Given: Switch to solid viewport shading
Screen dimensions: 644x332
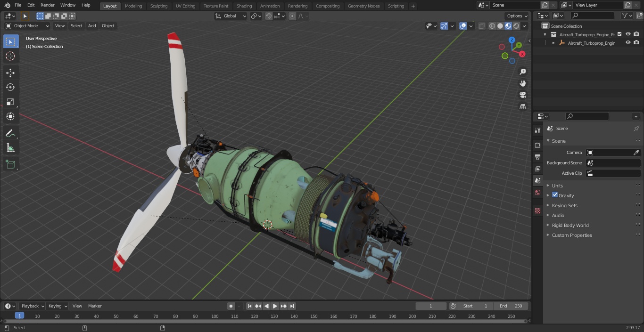Looking at the screenshot, I should [x=500, y=26].
